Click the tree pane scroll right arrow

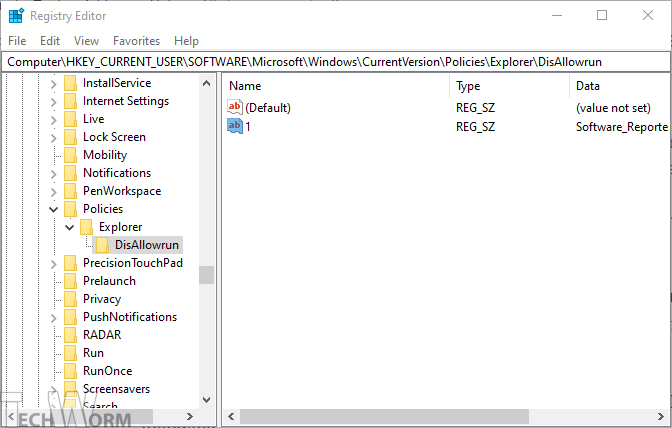(190, 416)
